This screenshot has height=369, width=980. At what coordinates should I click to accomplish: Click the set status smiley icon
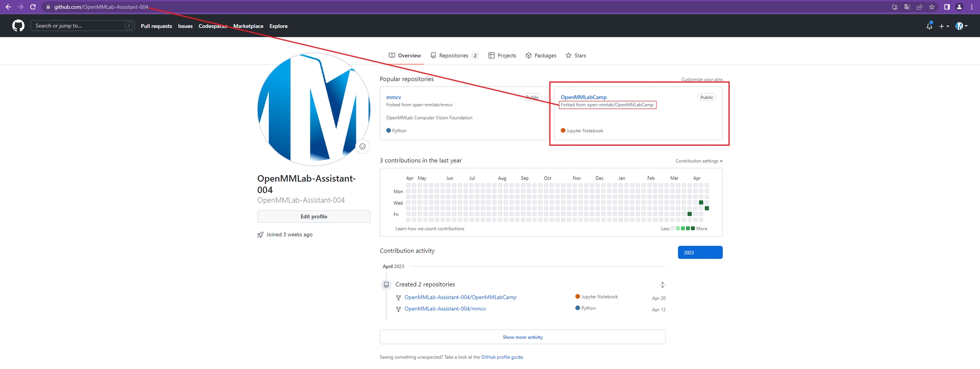point(362,147)
